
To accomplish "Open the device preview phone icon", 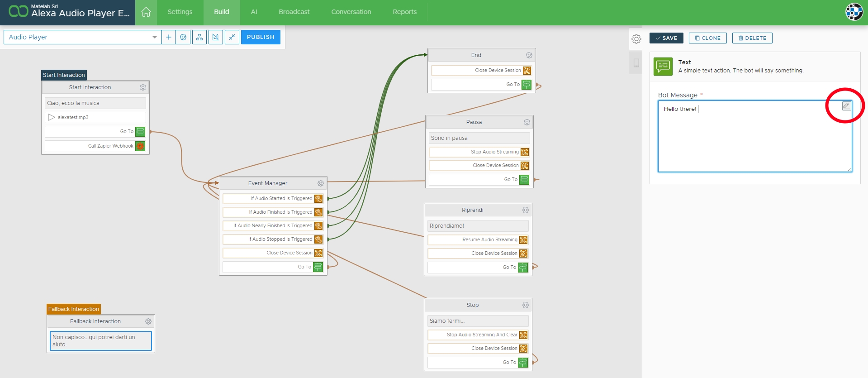I will point(636,63).
